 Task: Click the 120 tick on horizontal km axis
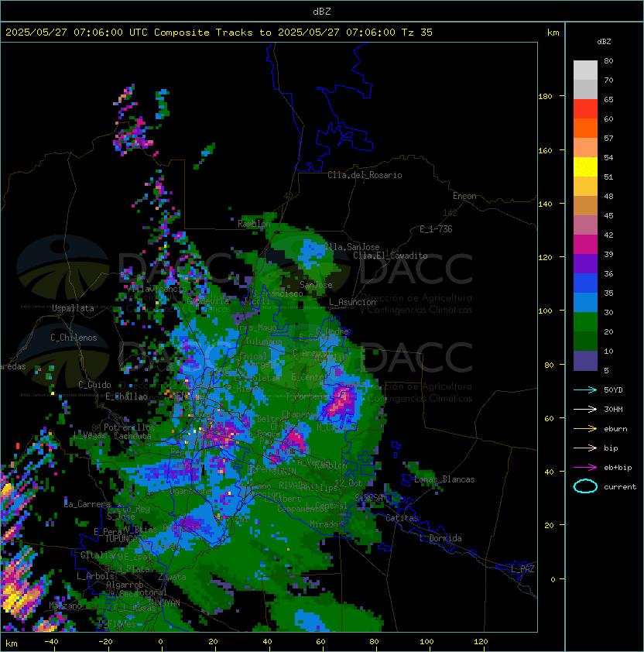point(481,642)
